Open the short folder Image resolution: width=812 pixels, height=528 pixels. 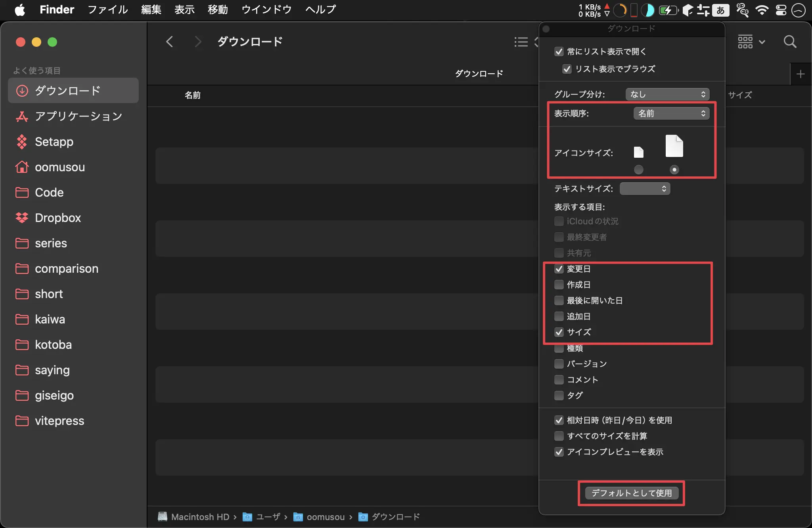point(73,294)
